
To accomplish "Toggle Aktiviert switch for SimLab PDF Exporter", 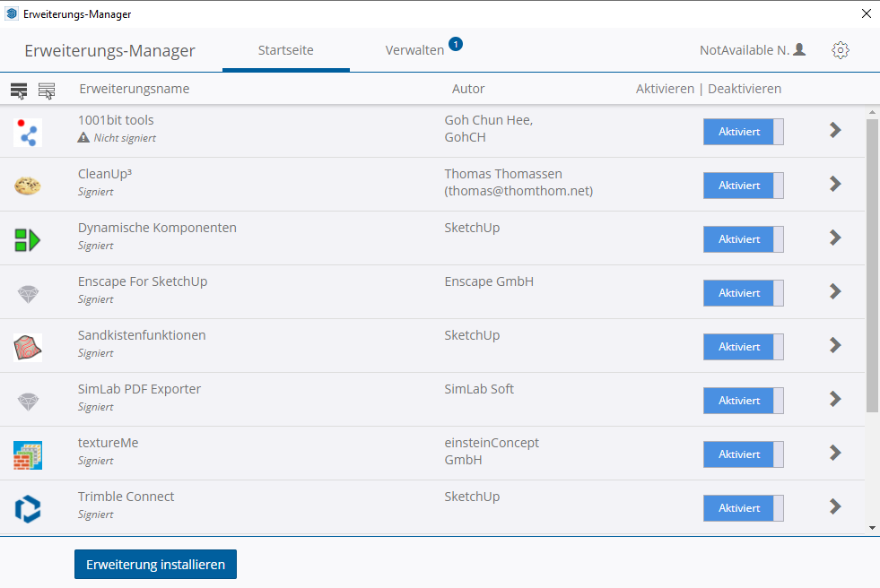I will pyautogui.click(x=743, y=401).
